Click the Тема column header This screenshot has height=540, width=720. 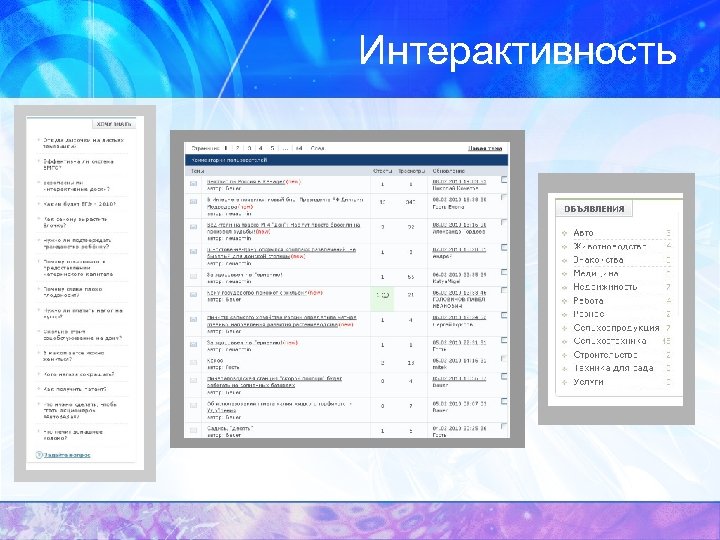197,171
